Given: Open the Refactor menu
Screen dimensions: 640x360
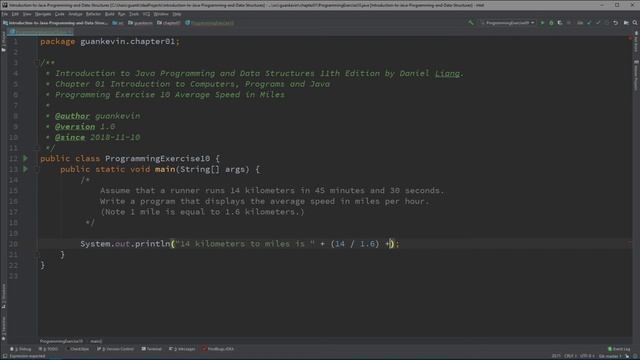Looking at the screenshot, I should [x=93, y=14].
